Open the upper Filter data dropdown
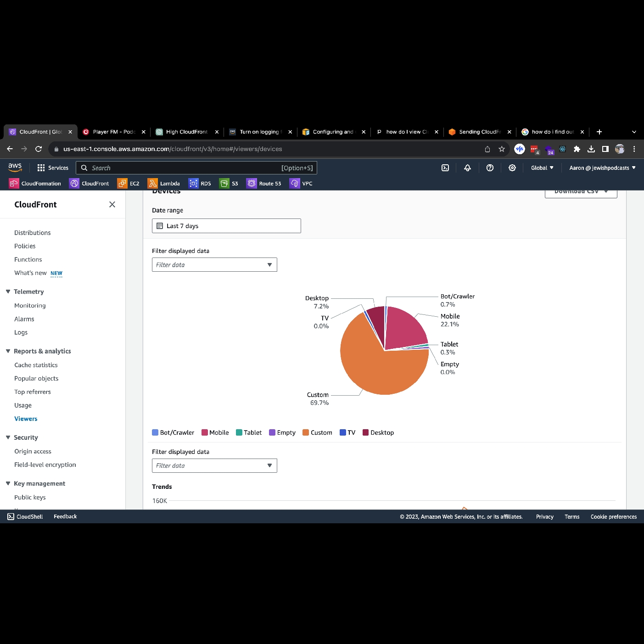Image resolution: width=644 pixels, height=644 pixels. [x=214, y=265]
